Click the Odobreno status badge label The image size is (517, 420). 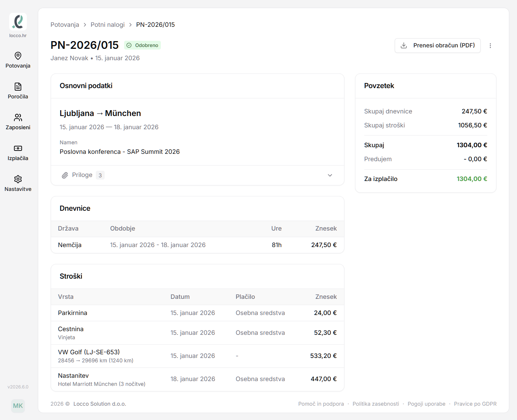[x=147, y=46]
